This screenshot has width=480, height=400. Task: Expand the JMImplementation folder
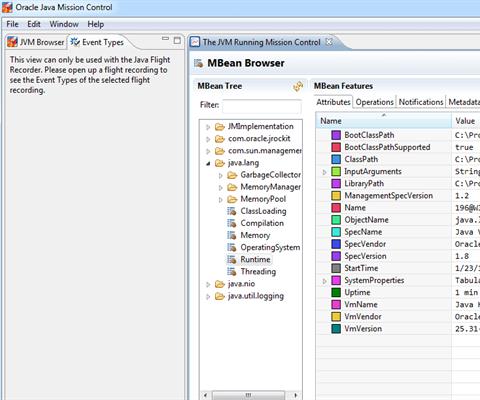tap(208, 127)
